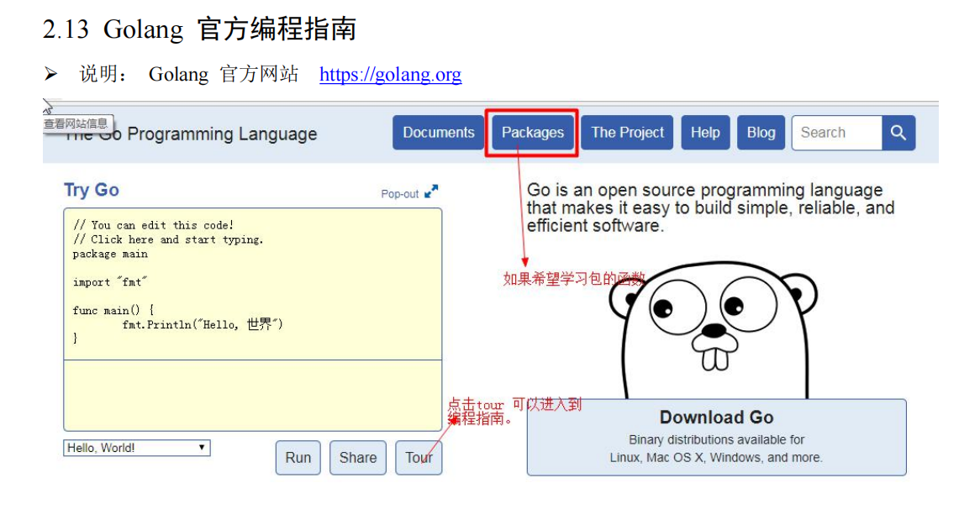This screenshot has width=980, height=520.
Task: Click inside the Search input field
Action: 837,133
